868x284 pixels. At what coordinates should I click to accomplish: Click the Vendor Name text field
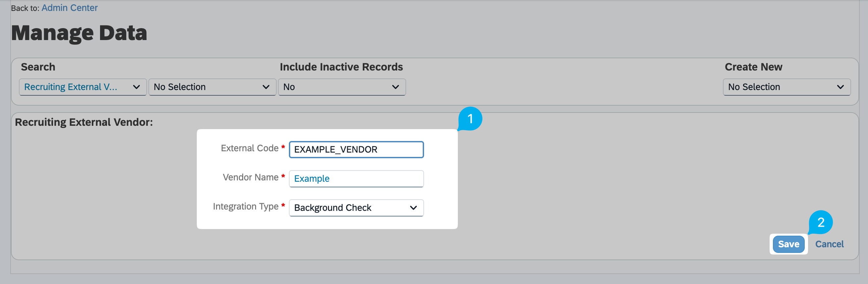pyautogui.click(x=356, y=179)
